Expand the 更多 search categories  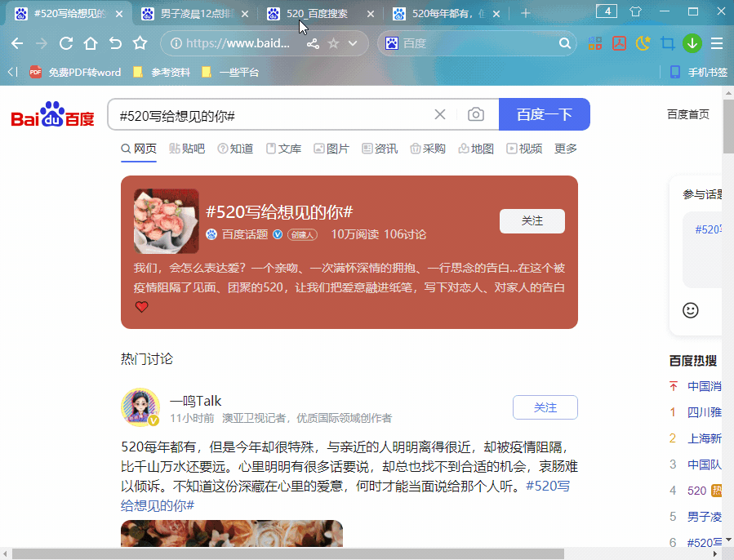point(566,149)
